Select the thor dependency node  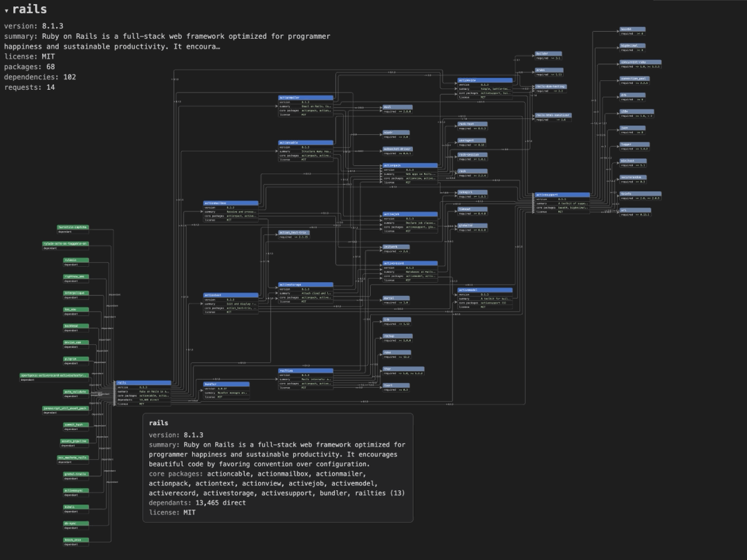tap(403, 371)
